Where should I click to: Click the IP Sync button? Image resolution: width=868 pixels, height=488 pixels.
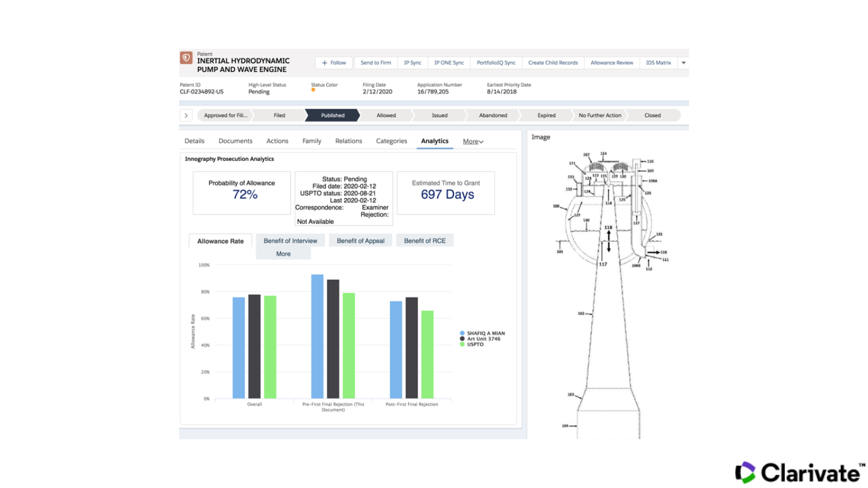[412, 63]
